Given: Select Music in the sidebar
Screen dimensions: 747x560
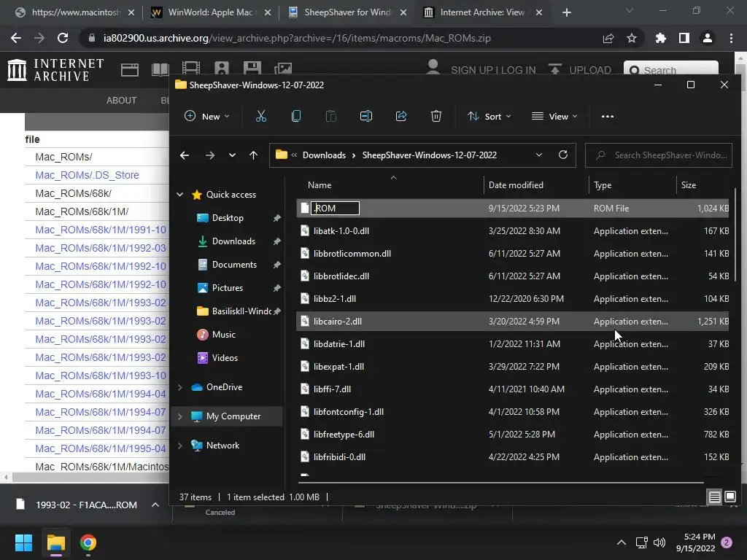Looking at the screenshot, I should (x=223, y=334).
